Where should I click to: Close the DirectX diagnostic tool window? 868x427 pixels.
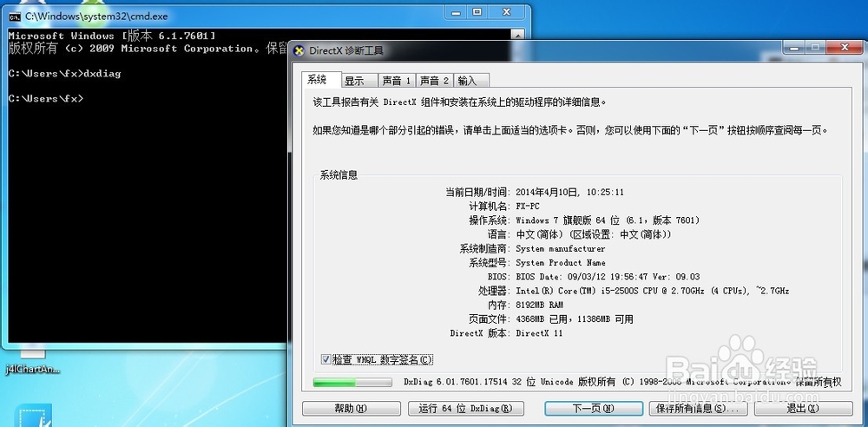pos(845,48)
